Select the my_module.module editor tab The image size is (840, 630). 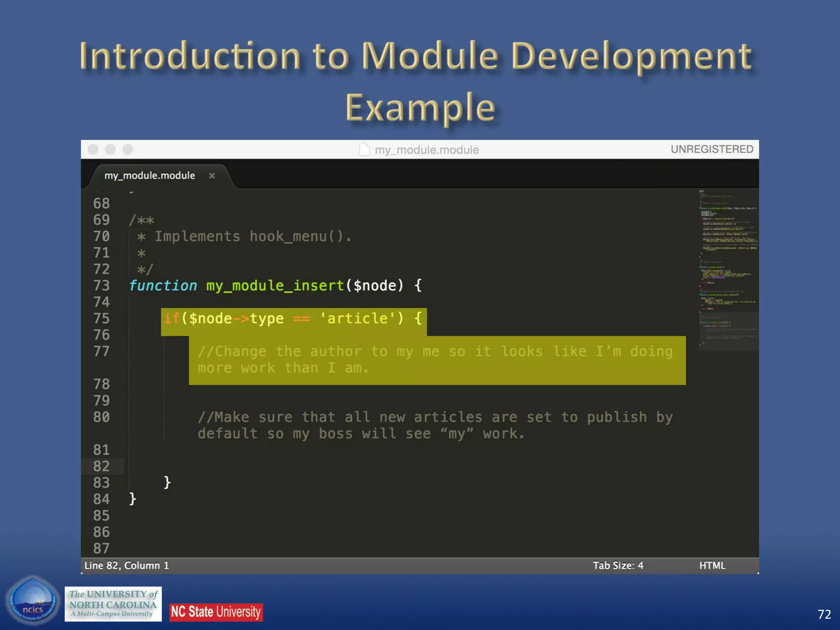[150, 176]
